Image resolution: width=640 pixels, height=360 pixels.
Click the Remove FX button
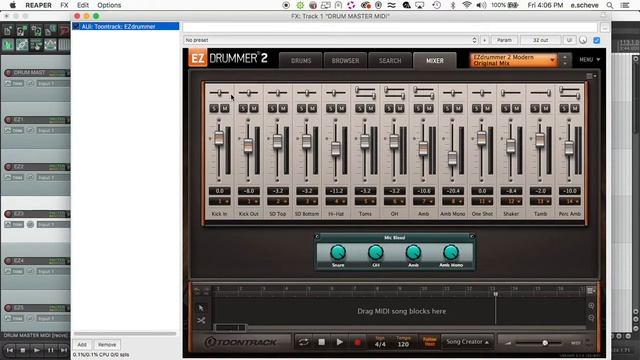tap(107, 344)
